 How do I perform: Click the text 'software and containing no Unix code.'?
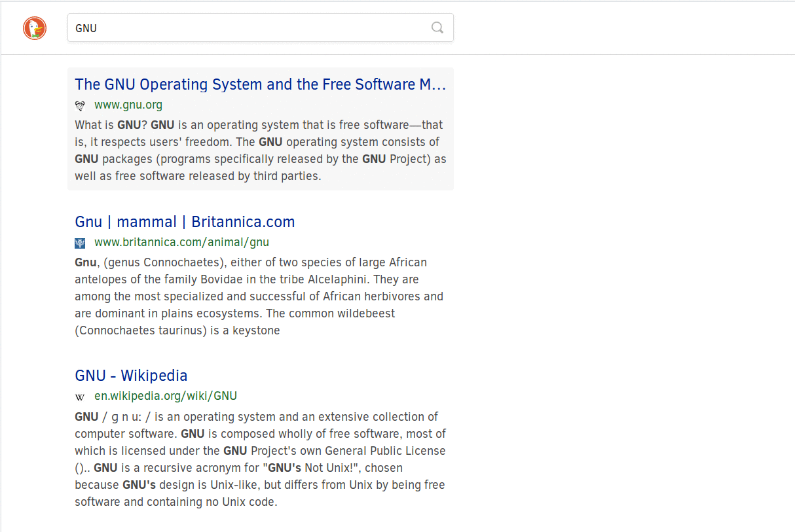(x=176, y=502)
